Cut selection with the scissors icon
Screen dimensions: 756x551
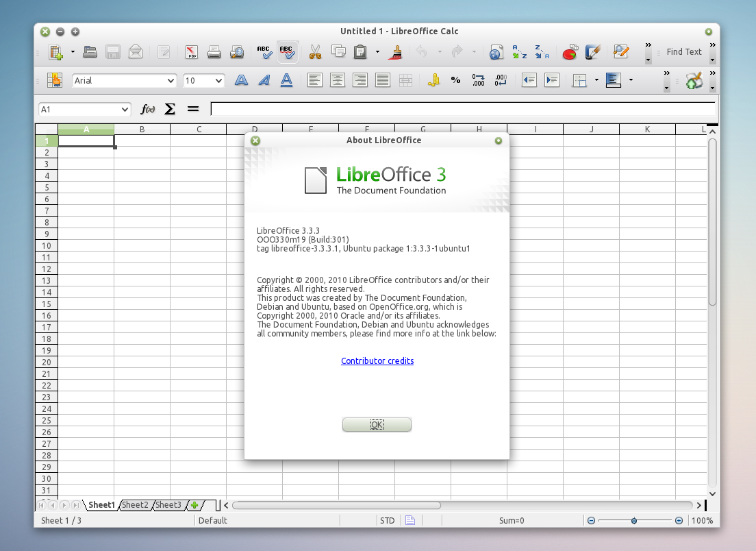click(x=315, y=52)
